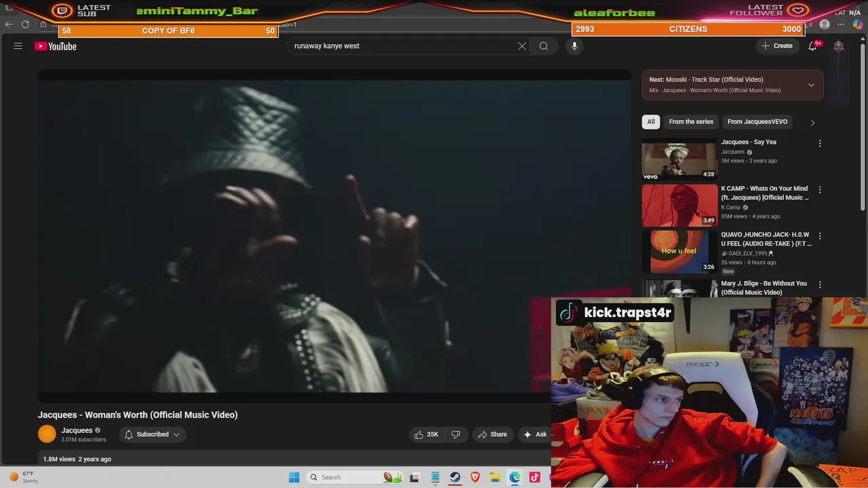Open the Jacquees - Say Yea thumbnail
This screenshot has width=868, height=488.
tap(679, 159)
